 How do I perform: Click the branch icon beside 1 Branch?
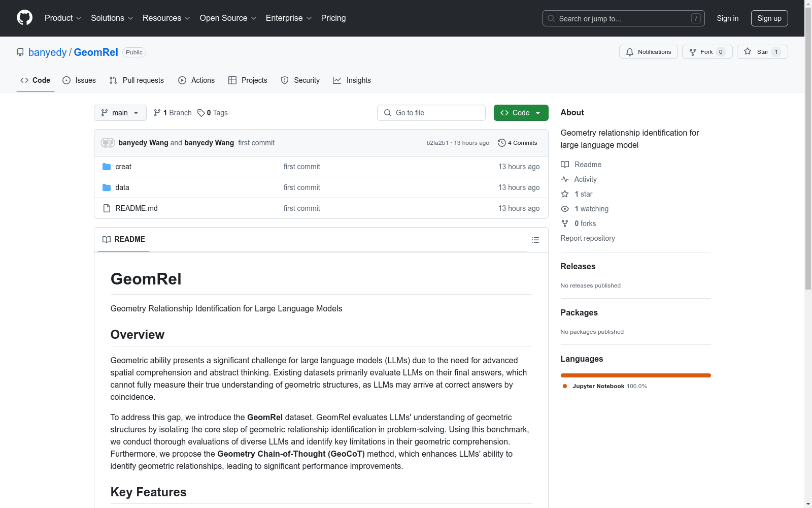point(157,113)
